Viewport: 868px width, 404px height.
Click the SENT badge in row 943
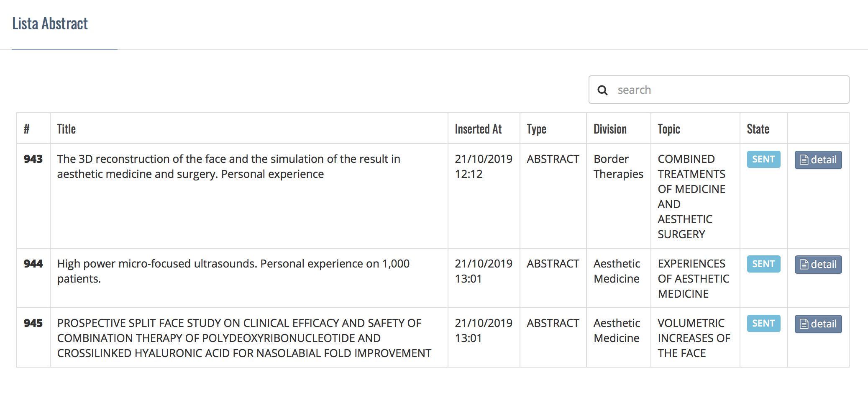coord(763,160)
